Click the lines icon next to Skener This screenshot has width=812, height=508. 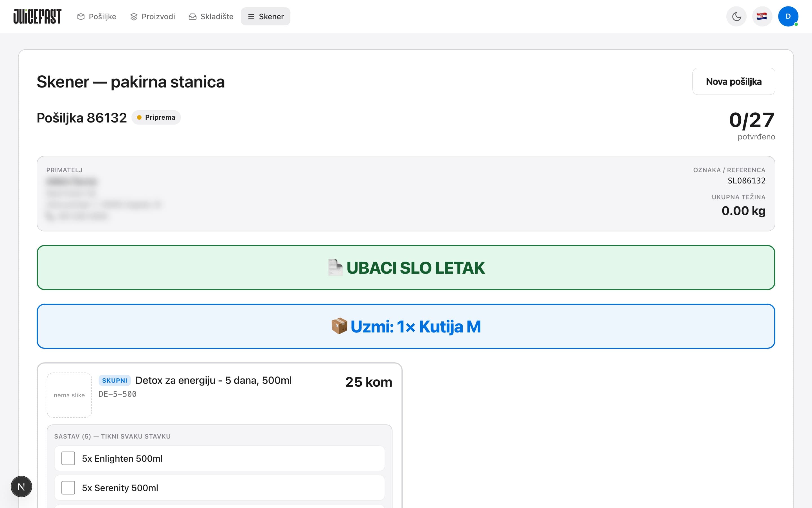[x=251, y=16]
